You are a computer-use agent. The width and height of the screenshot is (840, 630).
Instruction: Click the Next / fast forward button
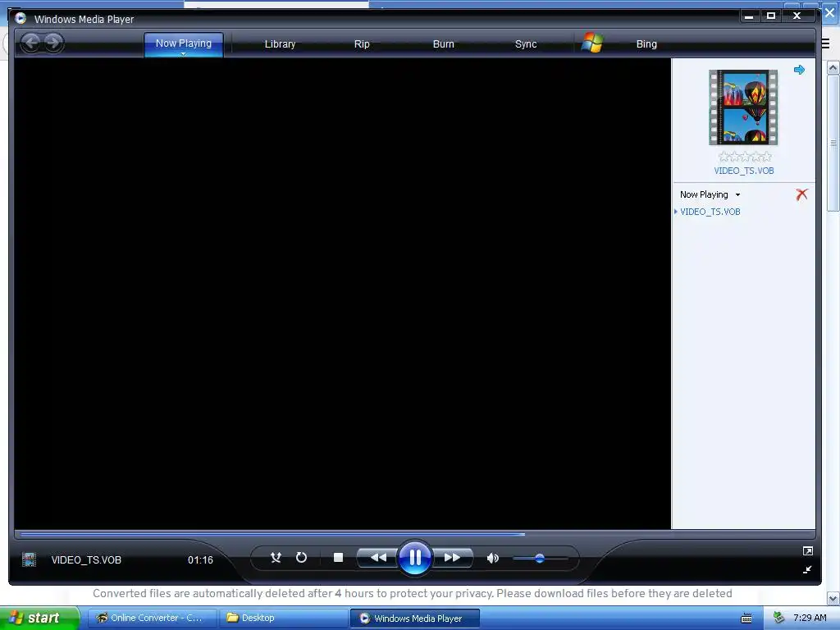coord(453,558)
